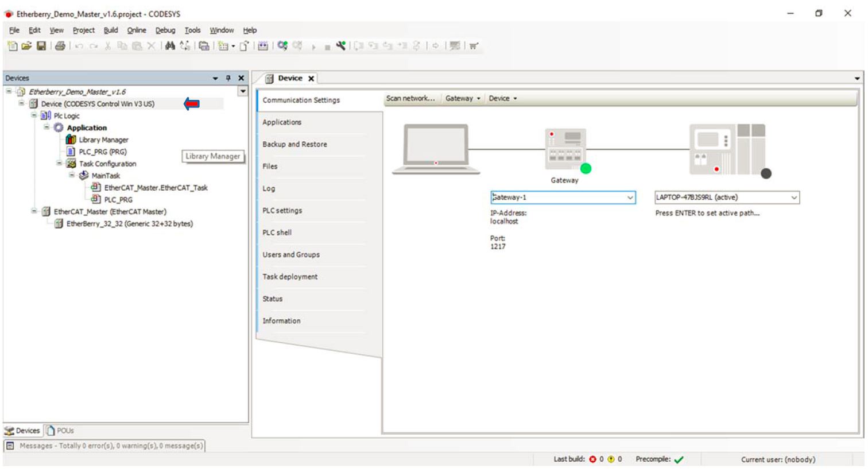
Task: Select the Communication Settings tab
Action: pyautogui.click(x=319, y=100)
